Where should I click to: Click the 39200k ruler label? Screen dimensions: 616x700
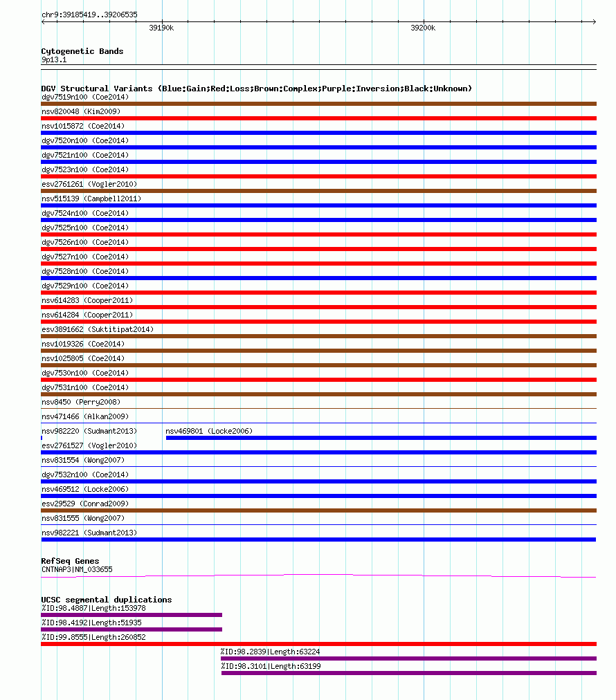(423, 28)
